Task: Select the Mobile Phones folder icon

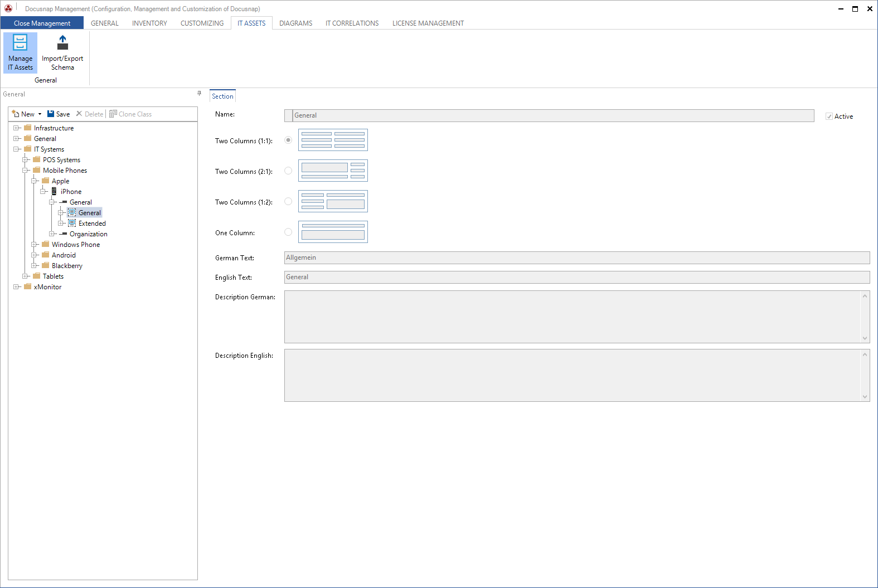Action: coord(37,170)
